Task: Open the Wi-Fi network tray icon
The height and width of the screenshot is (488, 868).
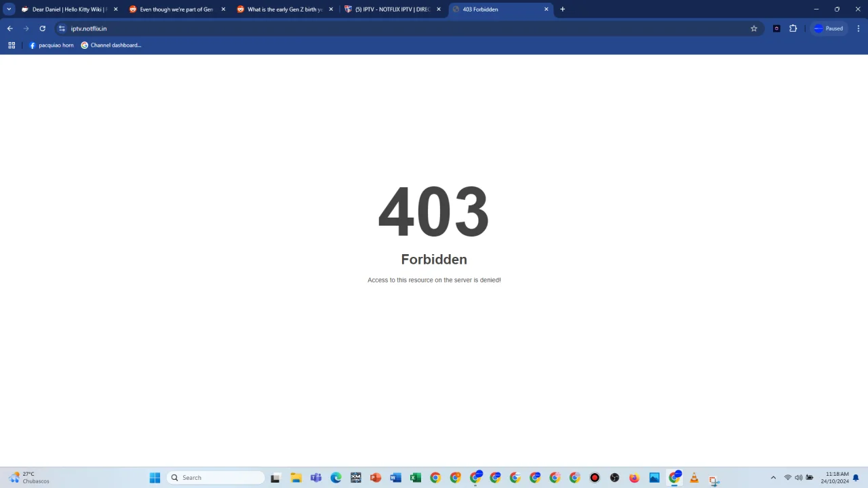Action: (x=788, y=478)
